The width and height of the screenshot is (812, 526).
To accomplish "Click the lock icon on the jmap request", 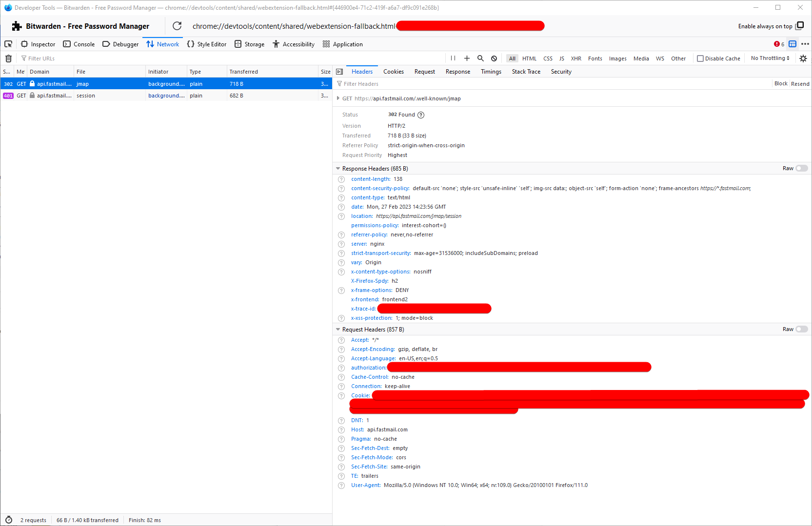I will pyautogui.click(x=32, y=84).
